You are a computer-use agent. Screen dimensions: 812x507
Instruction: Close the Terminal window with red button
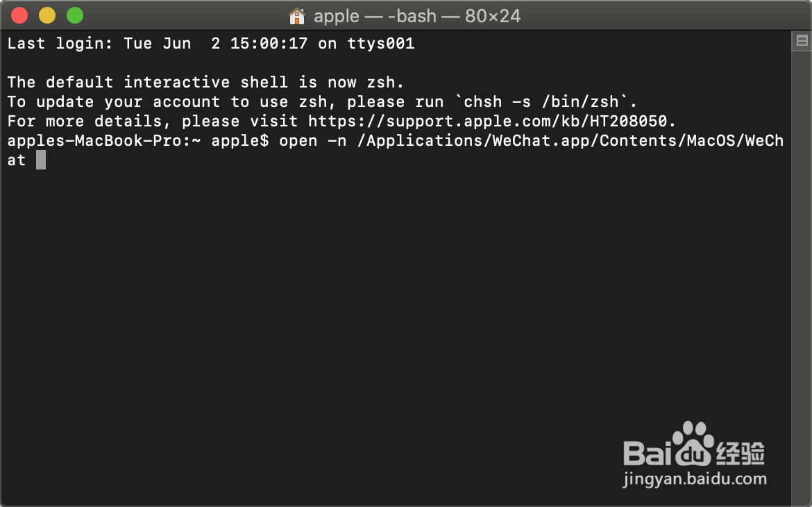click(x=19, y=15)
